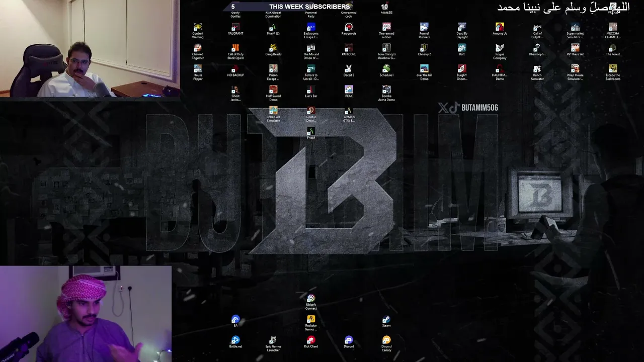Open the Content Warning desktop shortcut
This screenshot has width=644, height=362.
(198, 30)
